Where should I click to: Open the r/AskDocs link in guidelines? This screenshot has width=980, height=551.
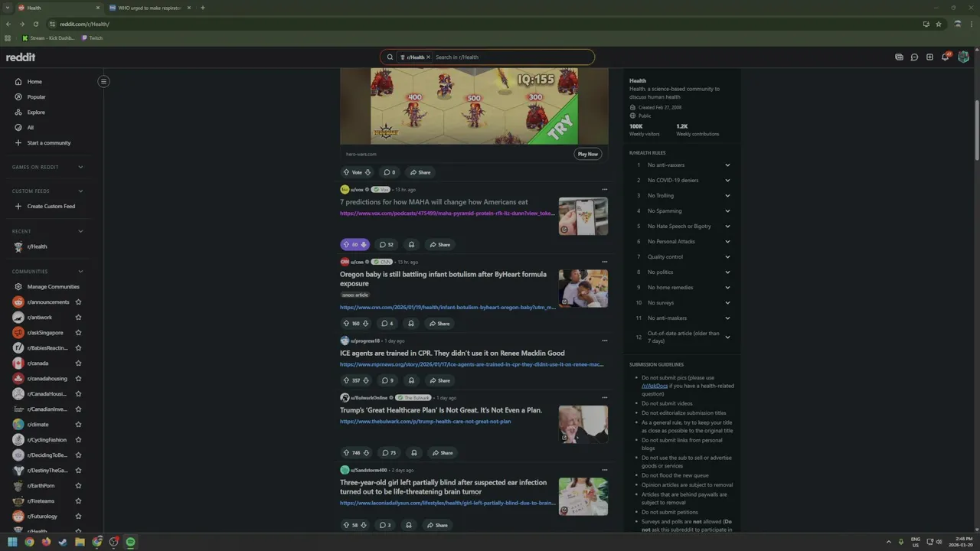coord(655,386)
